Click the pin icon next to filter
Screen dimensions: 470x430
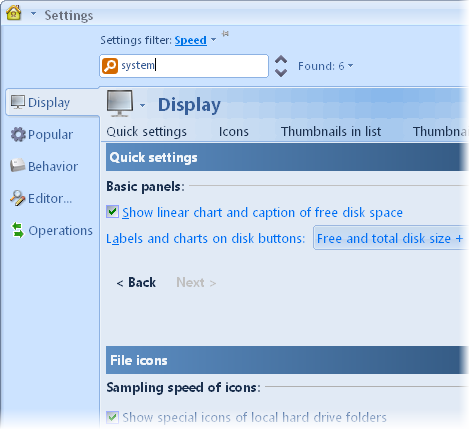226,34
